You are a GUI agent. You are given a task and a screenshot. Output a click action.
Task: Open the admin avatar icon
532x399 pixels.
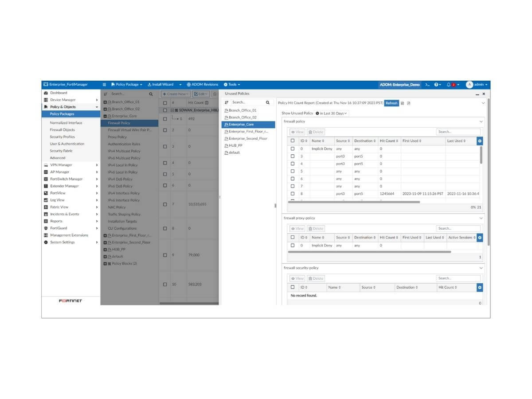(470, 84)
